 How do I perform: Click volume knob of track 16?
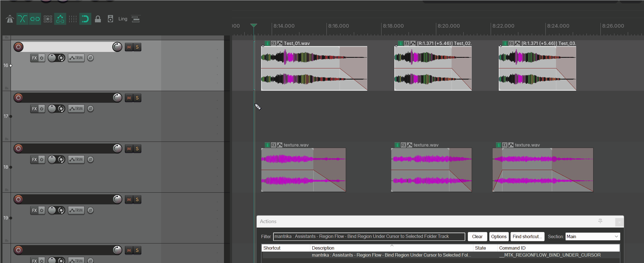[117, 47]
